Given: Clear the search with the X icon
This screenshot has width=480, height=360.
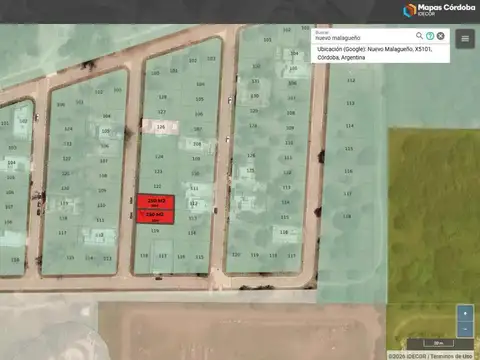Looking at the screenshot, I should point(441,36).
